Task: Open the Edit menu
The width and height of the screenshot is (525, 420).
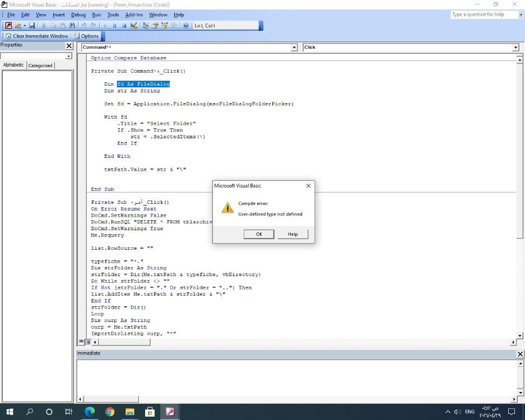Action: pyautogui.click(x=25, y=15)
